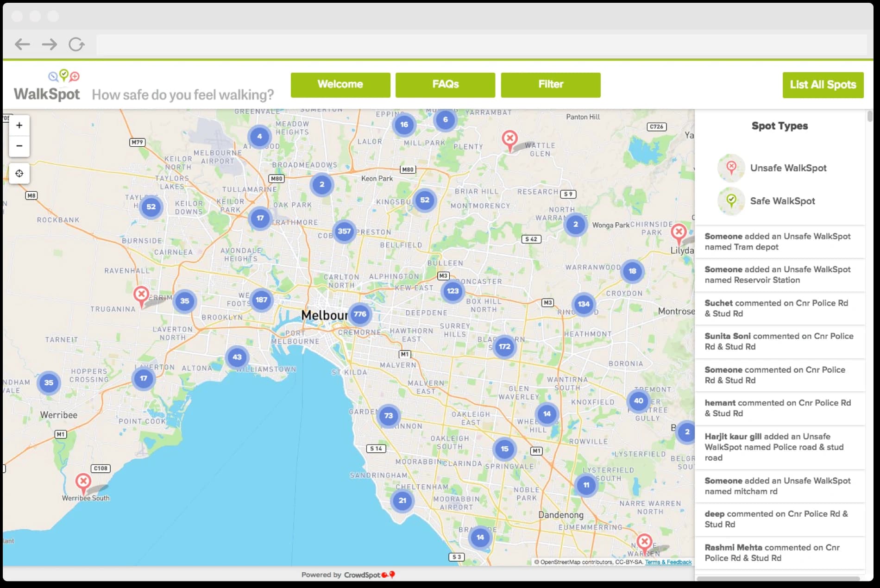
Task: Open hemant's comment activity item
Action: click(x=780, y=408)
